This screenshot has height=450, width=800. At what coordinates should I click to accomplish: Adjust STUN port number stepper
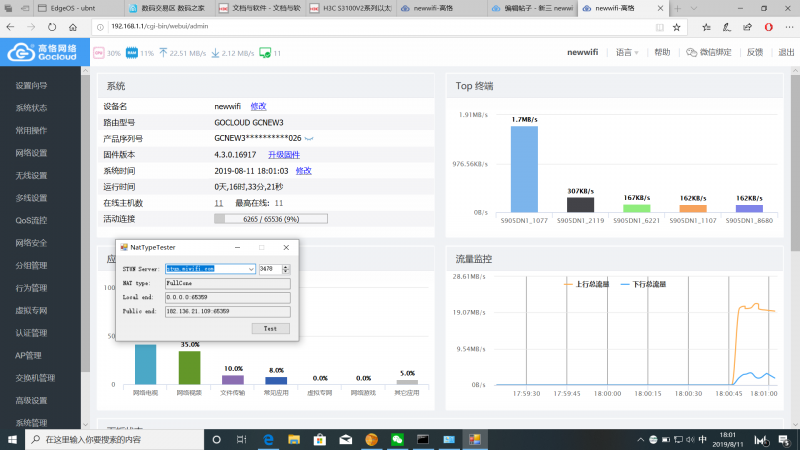(x=286, y=269)
